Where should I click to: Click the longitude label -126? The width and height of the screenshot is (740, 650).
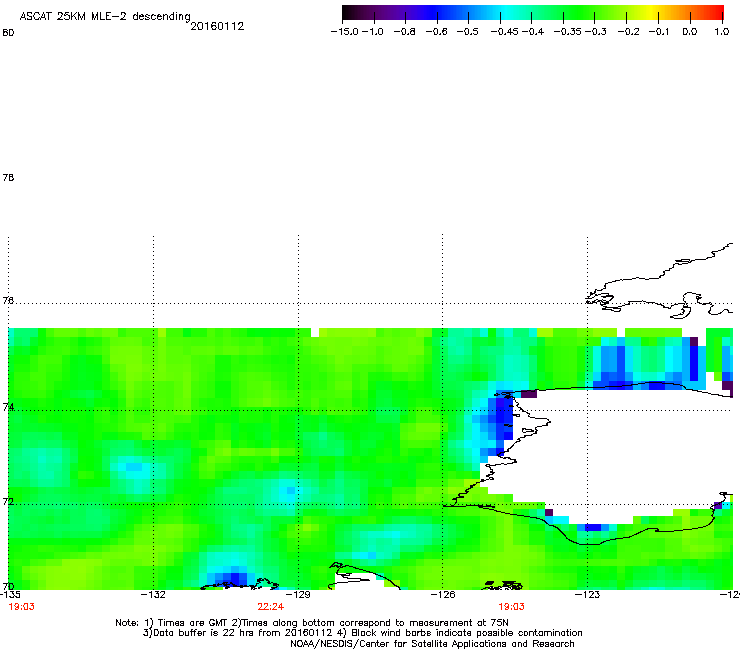(x=443, y=594)
